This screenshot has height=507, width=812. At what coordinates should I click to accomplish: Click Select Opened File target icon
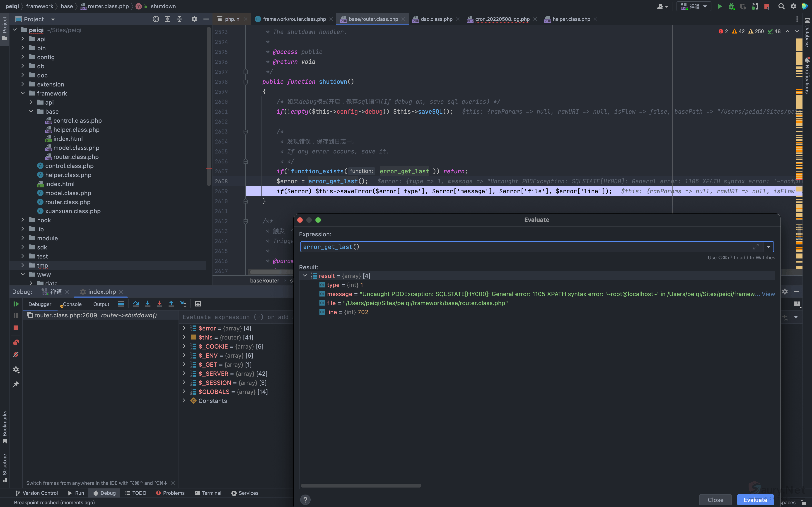(x=156, y=19)
